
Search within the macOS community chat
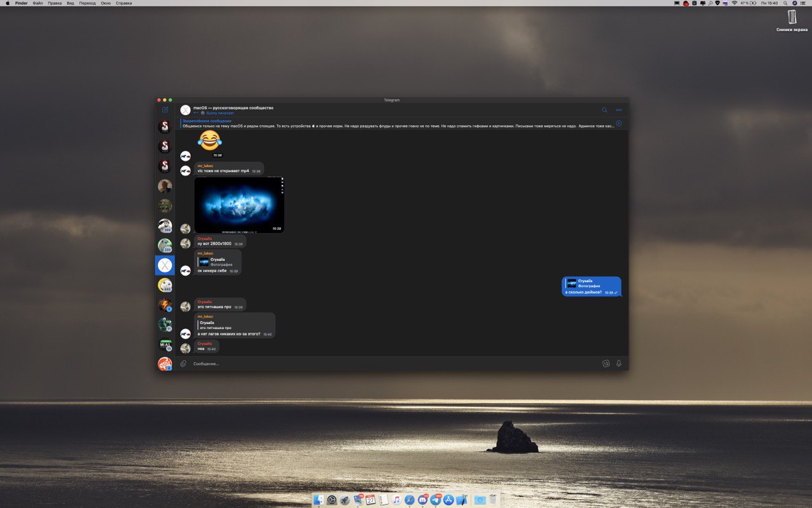(x=605, y=110)
